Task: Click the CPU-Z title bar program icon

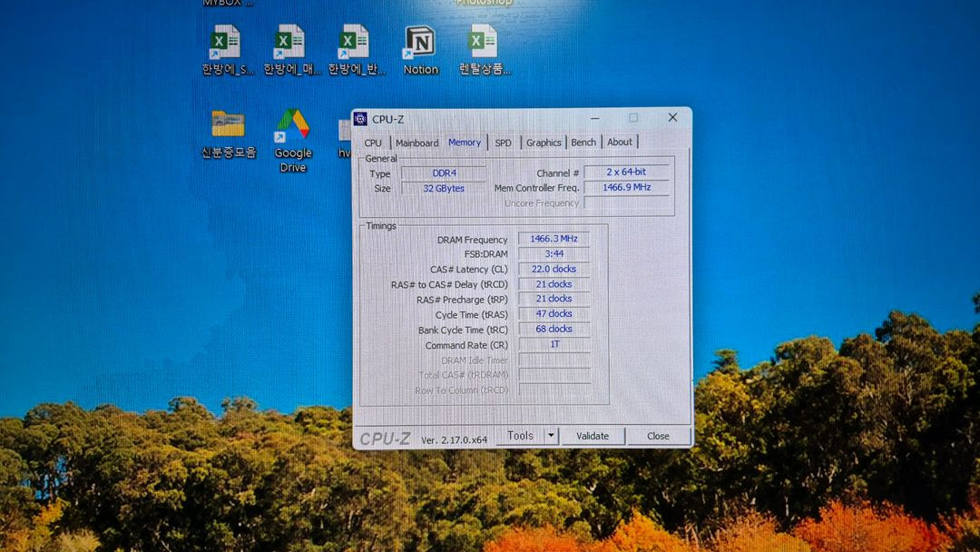Action: (x=361, y=118)
